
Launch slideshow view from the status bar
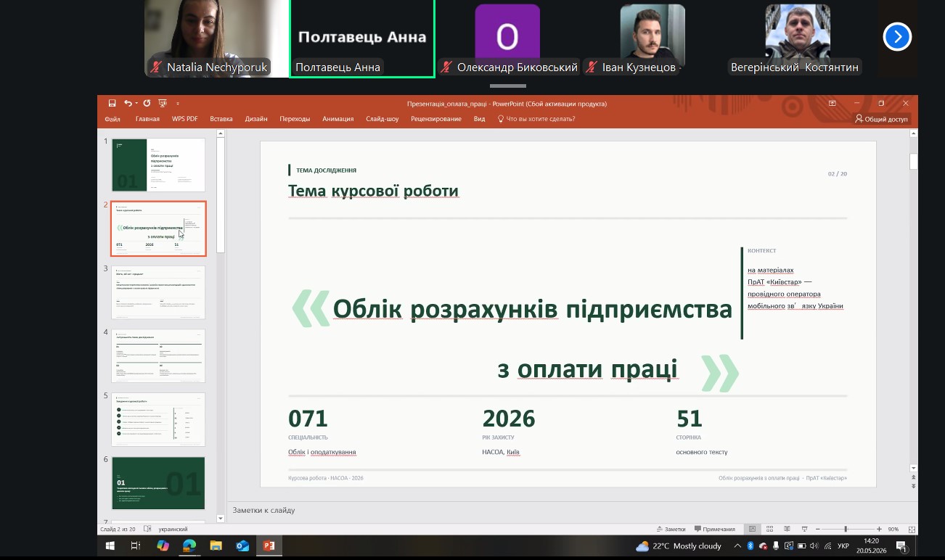click(x=805, y=529)
